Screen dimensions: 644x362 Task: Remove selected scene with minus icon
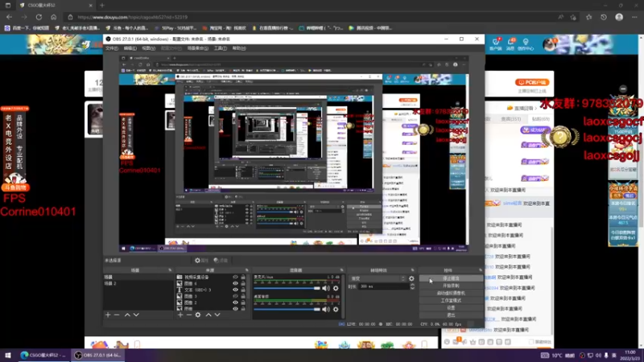pos(117,315)
